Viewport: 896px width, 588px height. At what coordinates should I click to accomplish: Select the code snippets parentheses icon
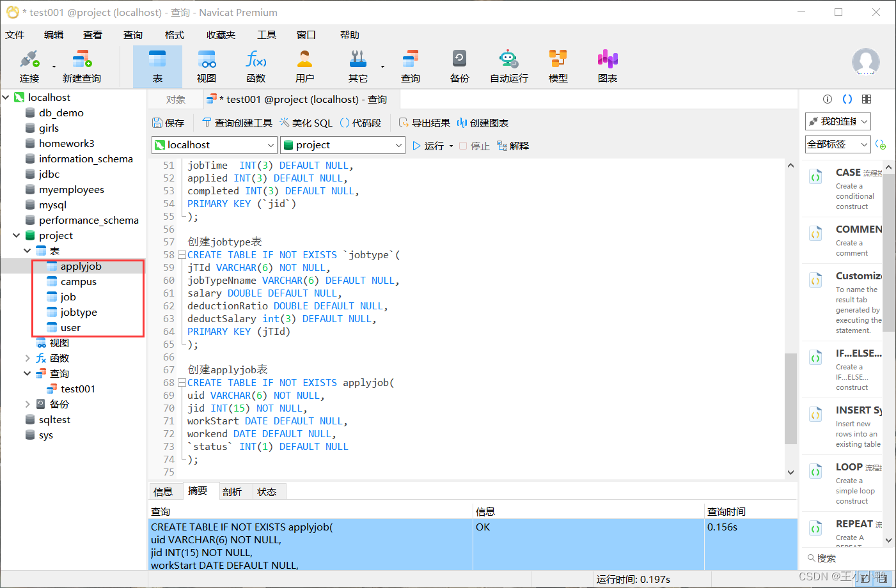coord(847,99)
